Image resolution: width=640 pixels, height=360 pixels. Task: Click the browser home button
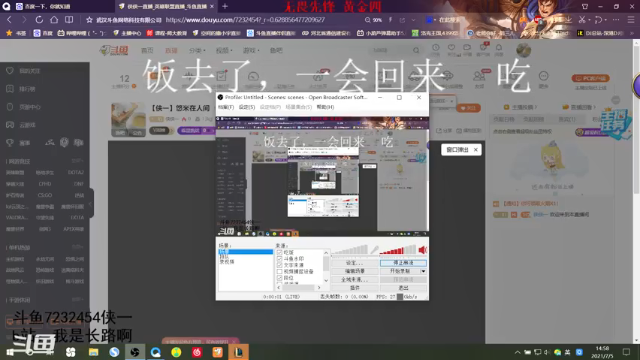(54, 20)
